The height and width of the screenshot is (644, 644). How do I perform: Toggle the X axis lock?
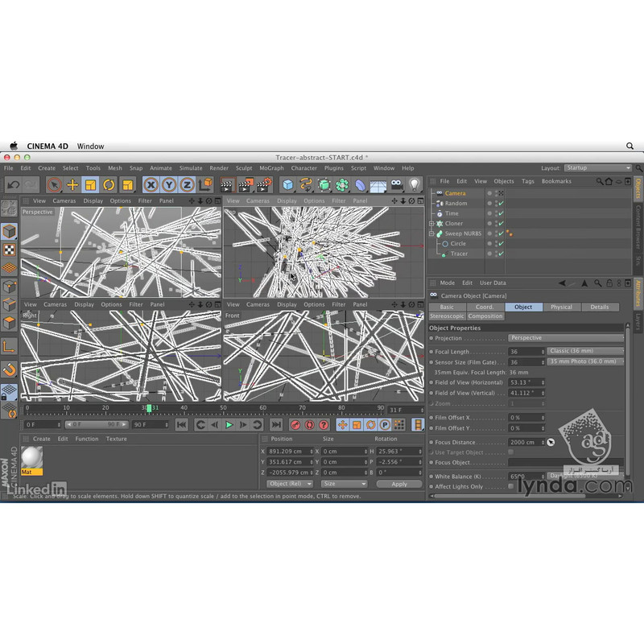(151, 185)
